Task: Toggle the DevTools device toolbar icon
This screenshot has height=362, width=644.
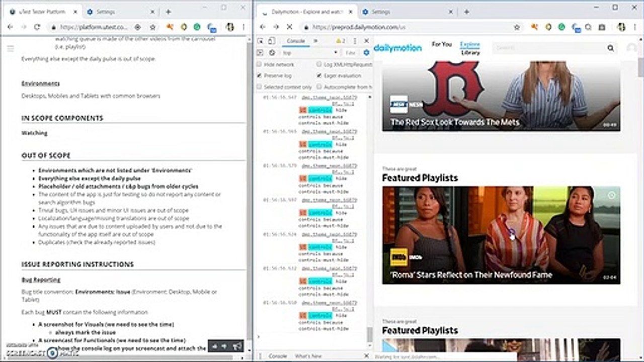Action: point(271,41)
